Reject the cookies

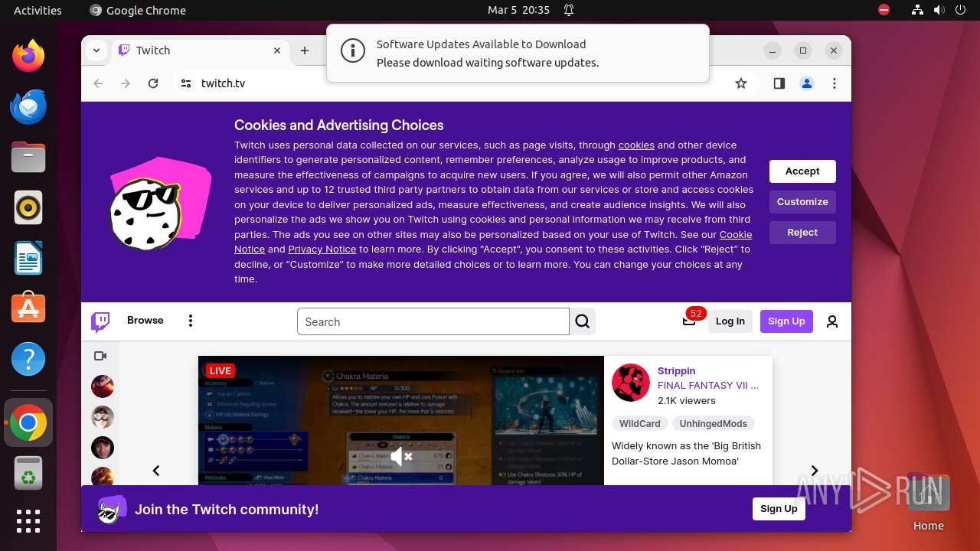coord(802,233)
